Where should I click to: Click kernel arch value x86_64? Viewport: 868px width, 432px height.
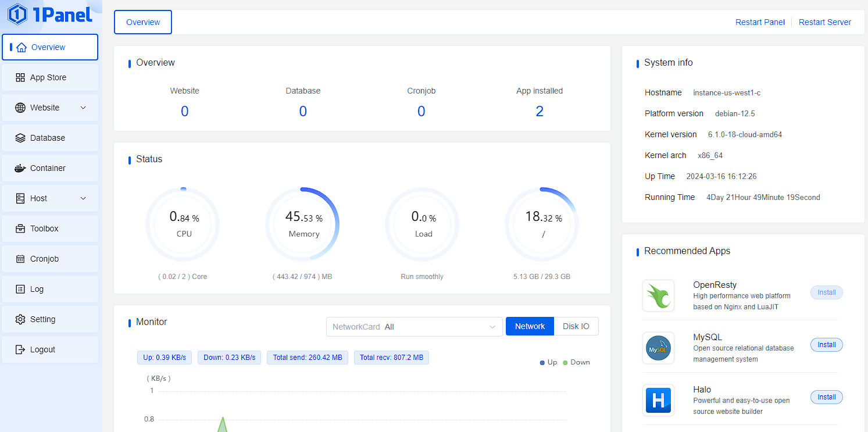(x=710, y=156)
